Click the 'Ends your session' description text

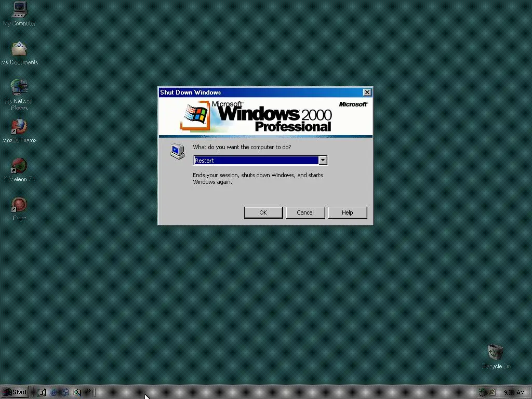[x=258, y=179]
